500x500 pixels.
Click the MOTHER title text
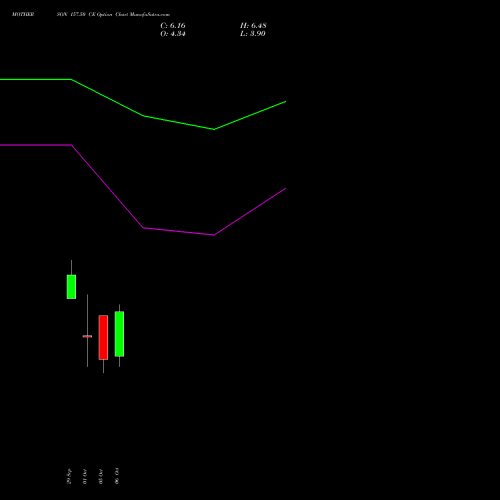click(23, 14)
